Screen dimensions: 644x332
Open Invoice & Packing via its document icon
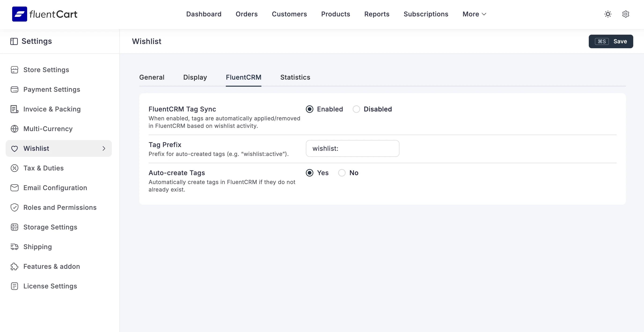point(15,109)
